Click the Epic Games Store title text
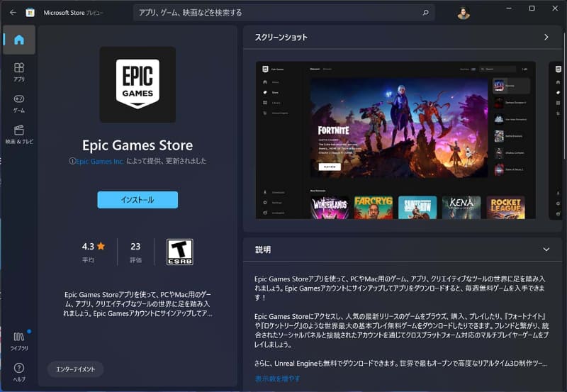 (137, 145)
